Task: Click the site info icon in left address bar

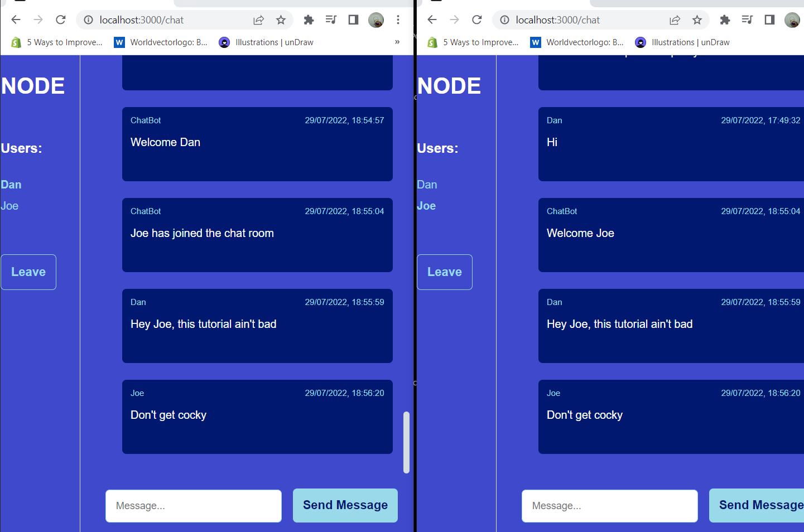Action: [89, 20]
